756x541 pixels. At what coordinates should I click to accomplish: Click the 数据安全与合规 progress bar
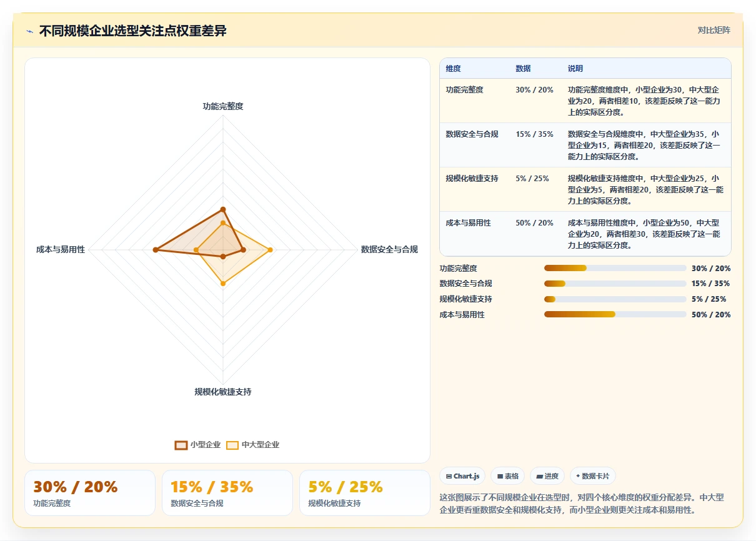pos(615,284)
